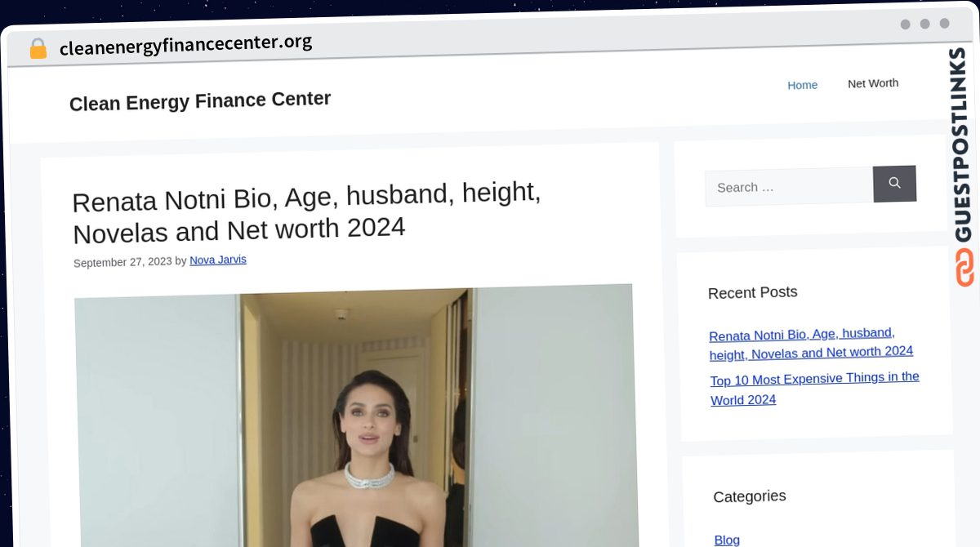
Task: Open the Net Worth menu item
Action: (x=872, y=83)
